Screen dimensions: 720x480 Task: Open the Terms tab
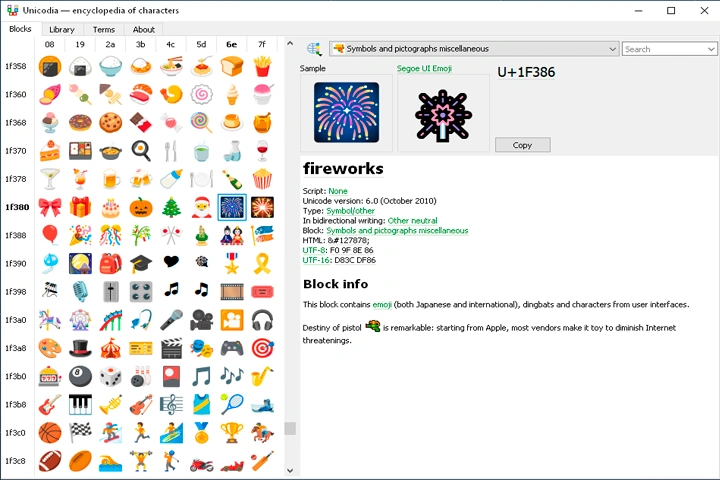coord(104,29)
